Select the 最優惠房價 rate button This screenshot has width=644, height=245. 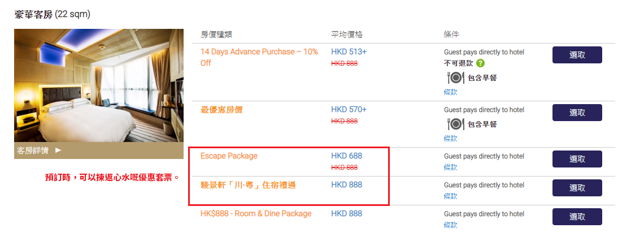[x=577, y=113]
